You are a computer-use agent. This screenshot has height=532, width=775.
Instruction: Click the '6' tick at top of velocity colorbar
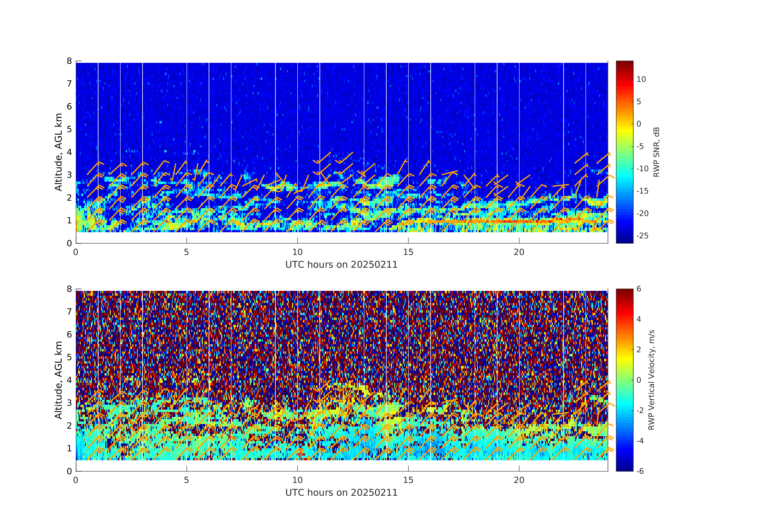tap(639, 289)
